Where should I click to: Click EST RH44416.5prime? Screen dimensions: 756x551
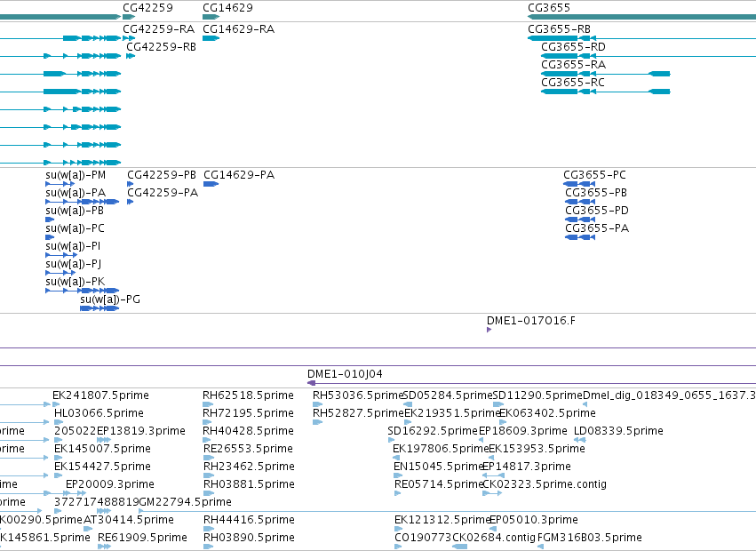[249, 520]
